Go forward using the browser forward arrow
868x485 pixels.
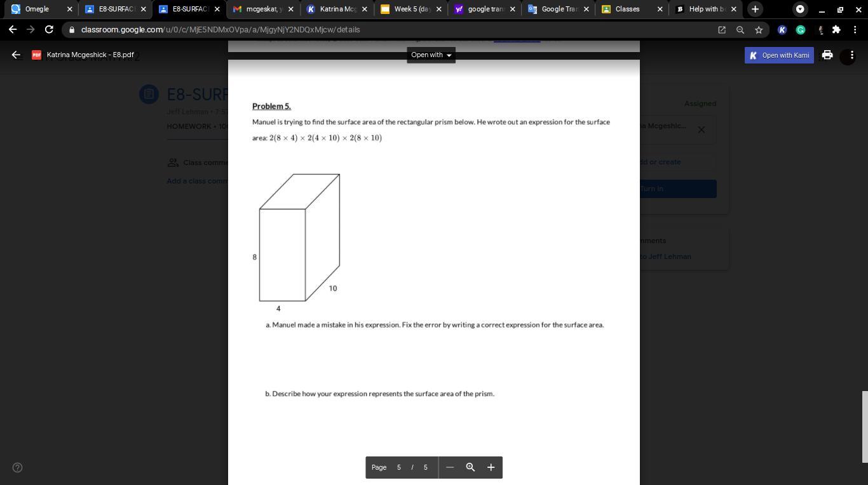pyautogui.click(x=31, y=30)
